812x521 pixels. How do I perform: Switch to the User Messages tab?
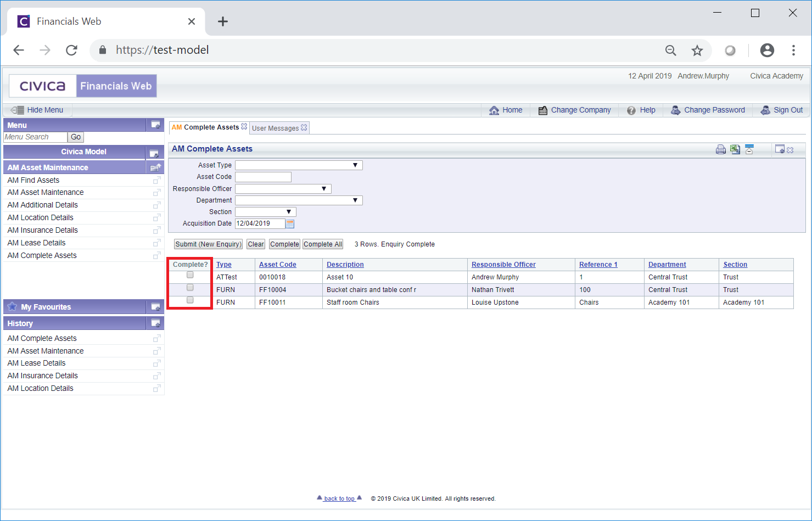pyautogui.click(x=275, y=128)
